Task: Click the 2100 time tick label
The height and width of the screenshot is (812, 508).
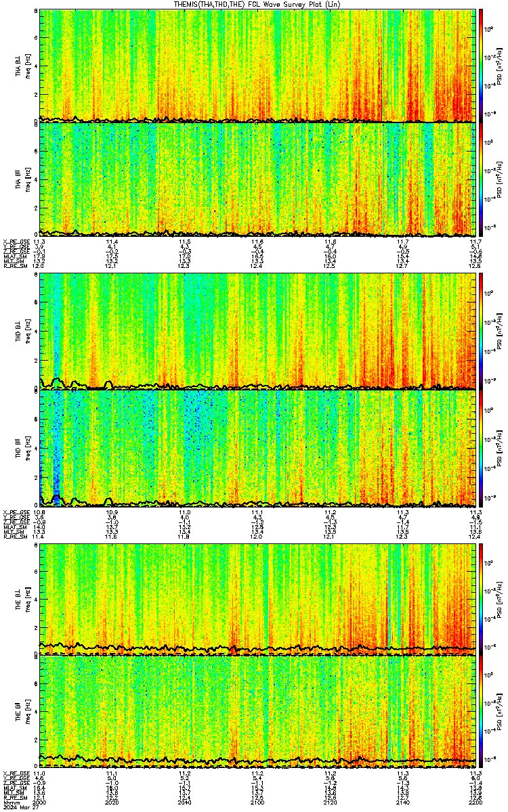Action: click(257, 801)
